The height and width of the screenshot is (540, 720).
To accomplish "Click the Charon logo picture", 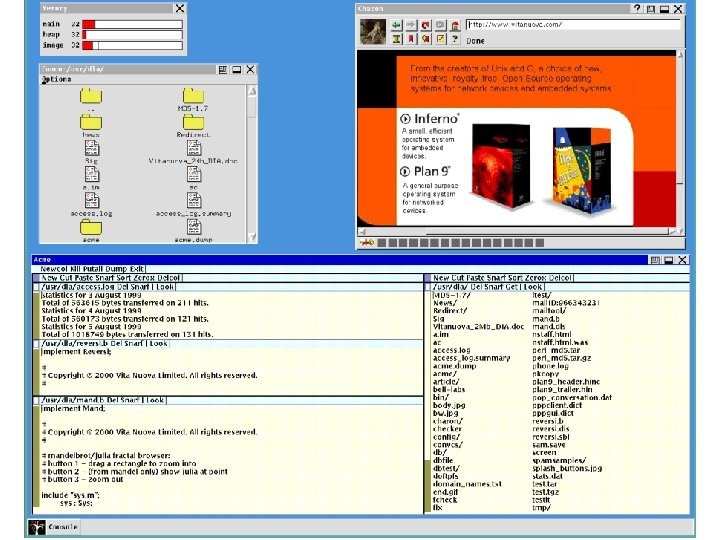I will click(373, 32).
